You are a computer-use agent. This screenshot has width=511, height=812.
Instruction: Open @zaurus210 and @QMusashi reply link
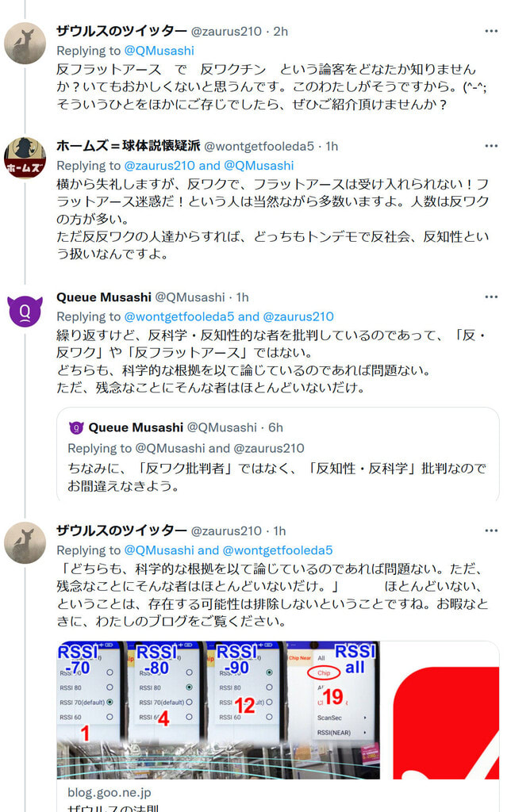click(x=209, y=166)
